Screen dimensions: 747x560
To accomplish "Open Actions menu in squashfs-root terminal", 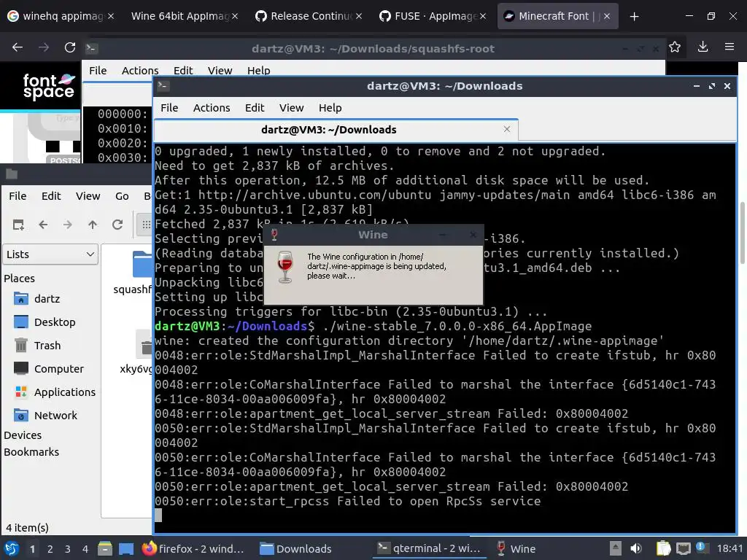I will (140, 71).
